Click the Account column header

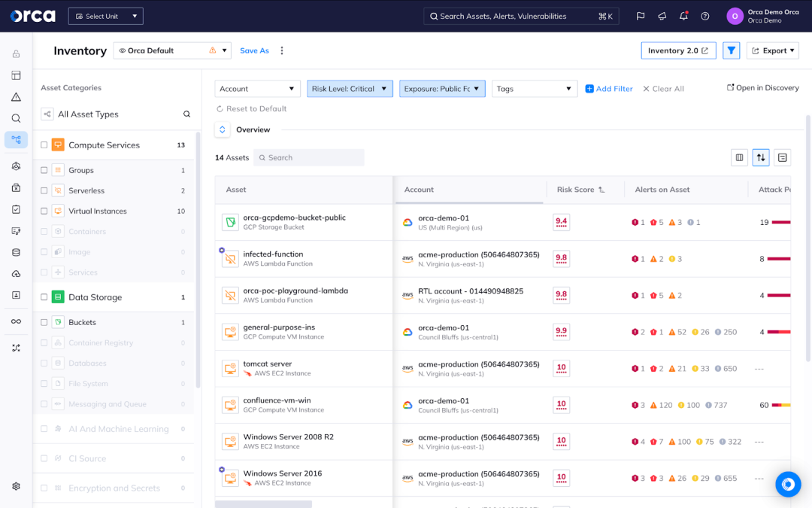pyautogui.click(x=419, y=190)
